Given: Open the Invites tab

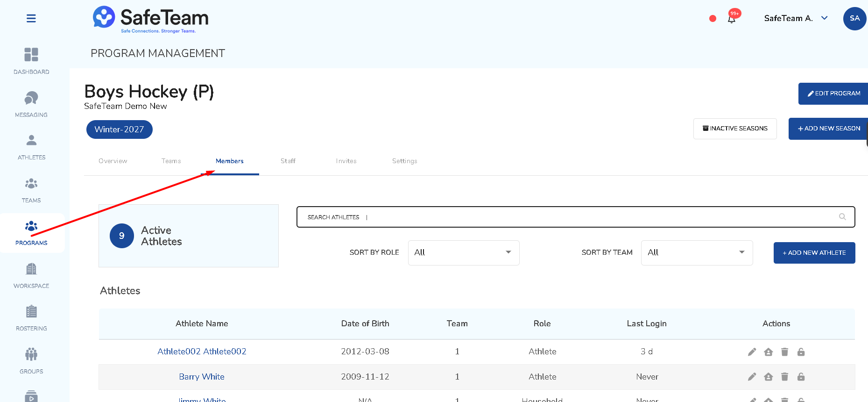Looking at the screenshot, I should tap(346, 161).
